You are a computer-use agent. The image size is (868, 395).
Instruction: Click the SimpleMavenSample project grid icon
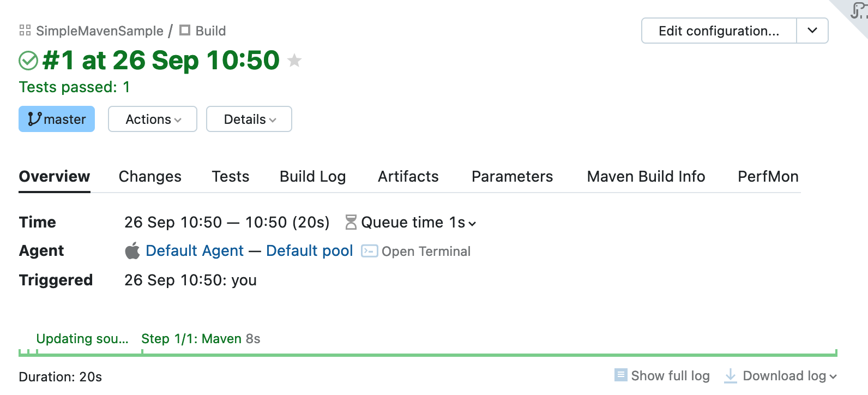pyautogui.click(x=25, y=31)
